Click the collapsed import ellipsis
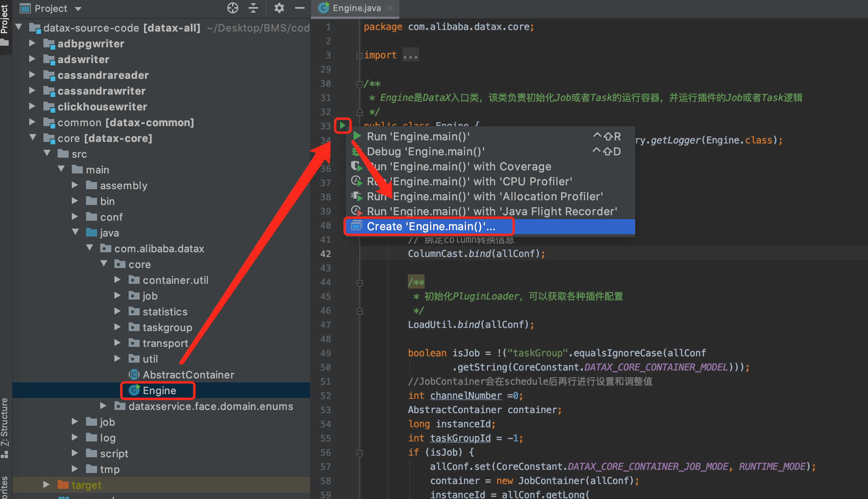 (x=410, y=55)
